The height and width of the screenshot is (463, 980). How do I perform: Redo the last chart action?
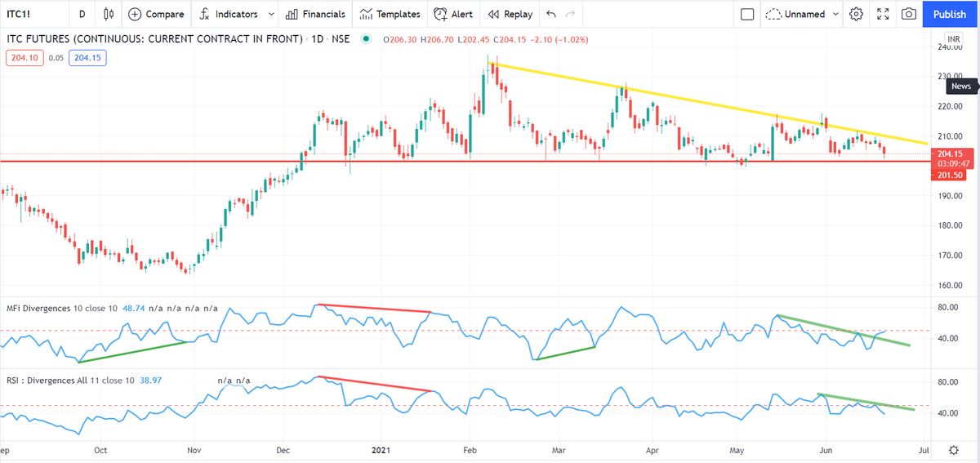pos(571,14)
